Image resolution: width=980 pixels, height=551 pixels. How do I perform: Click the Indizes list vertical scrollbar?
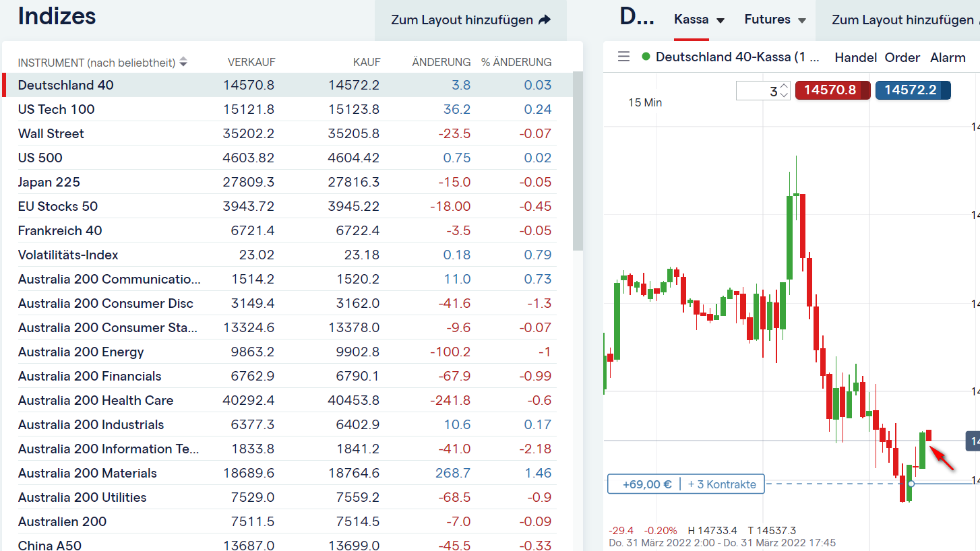point(578,162)
